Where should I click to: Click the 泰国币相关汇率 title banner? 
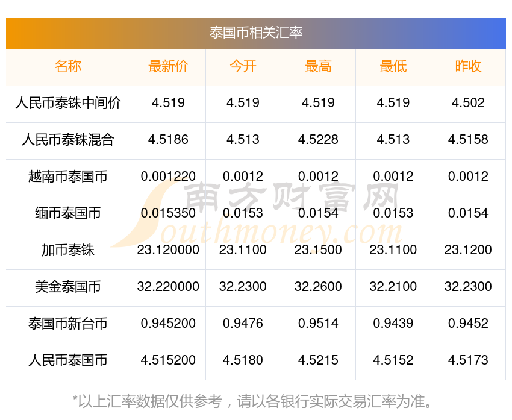coord(256,33)
